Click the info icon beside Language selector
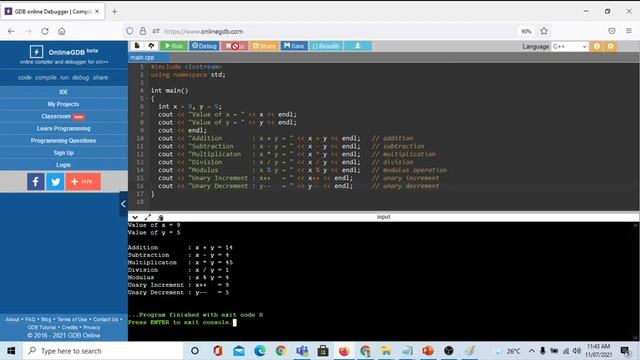The width and height of the screenshot is (640, 360). tap(597, 46)
